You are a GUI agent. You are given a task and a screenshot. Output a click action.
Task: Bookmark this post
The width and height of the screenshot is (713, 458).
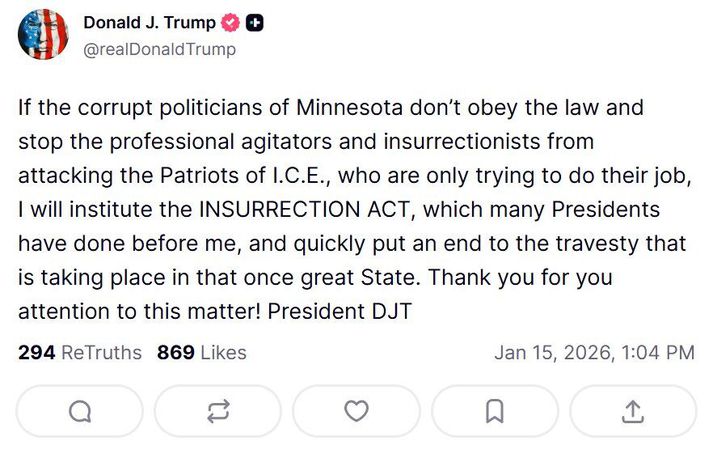pyautogui.click(x=494, y=411)
